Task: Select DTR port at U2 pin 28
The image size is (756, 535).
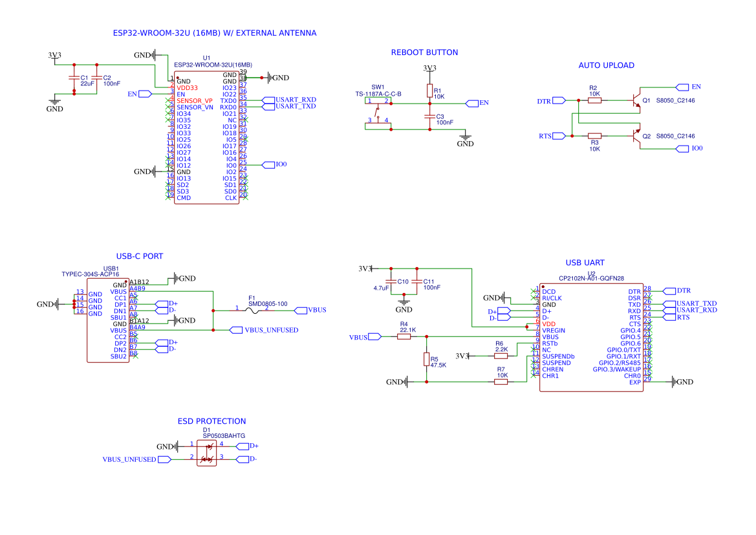Action: tap(677, 291)
